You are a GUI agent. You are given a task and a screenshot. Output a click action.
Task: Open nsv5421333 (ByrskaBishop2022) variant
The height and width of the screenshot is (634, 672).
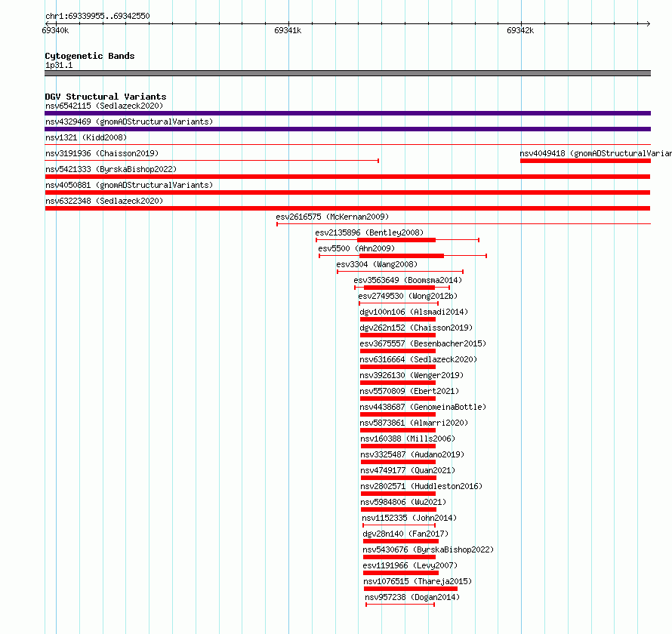coord(111,169)
